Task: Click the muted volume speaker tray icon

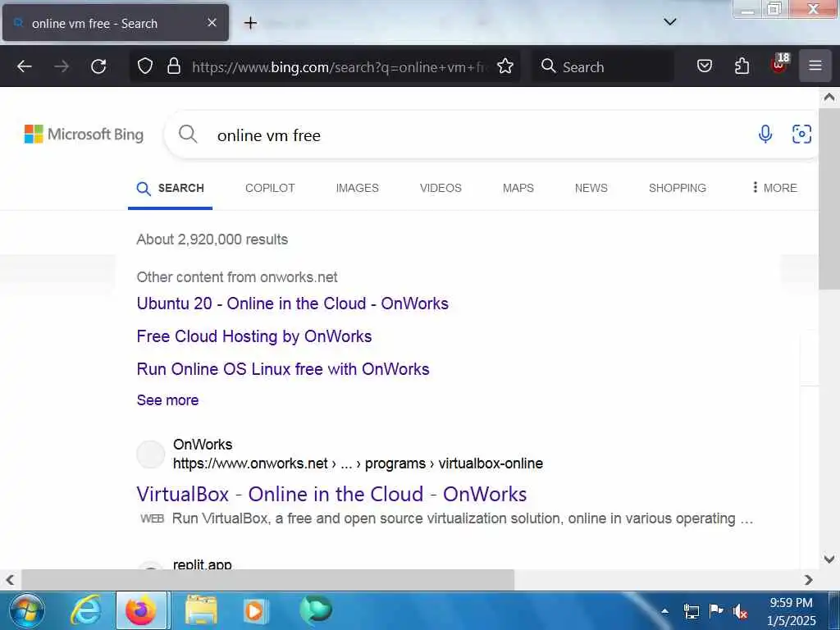Action: pos(740,611)
